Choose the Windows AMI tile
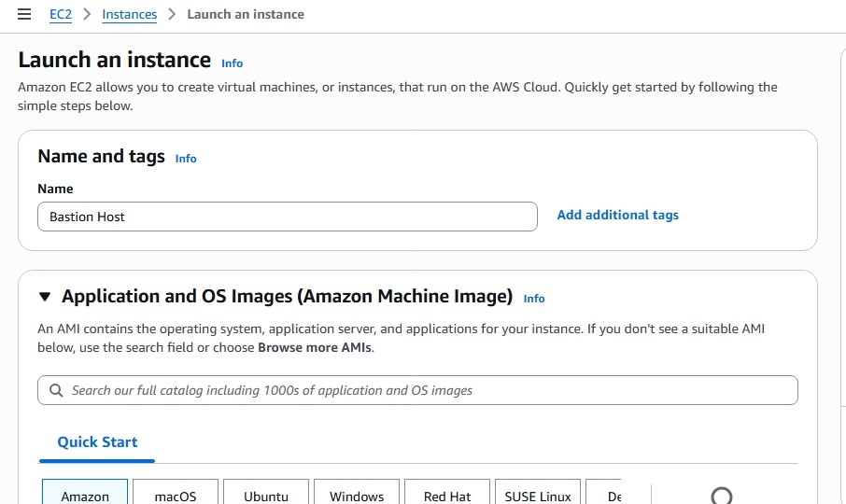This screenshot has height=504, width=846. click(357, 493)
